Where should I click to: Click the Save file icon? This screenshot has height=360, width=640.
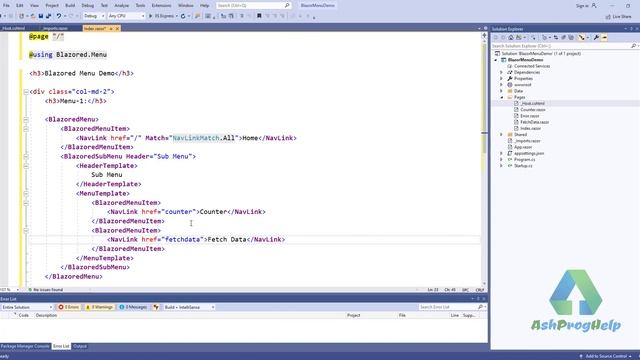[x=41, y=16]
